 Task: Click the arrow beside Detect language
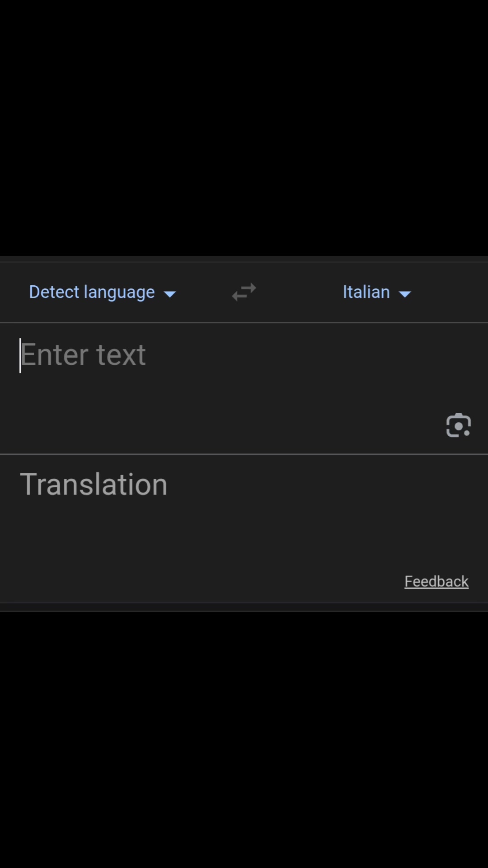170,294
